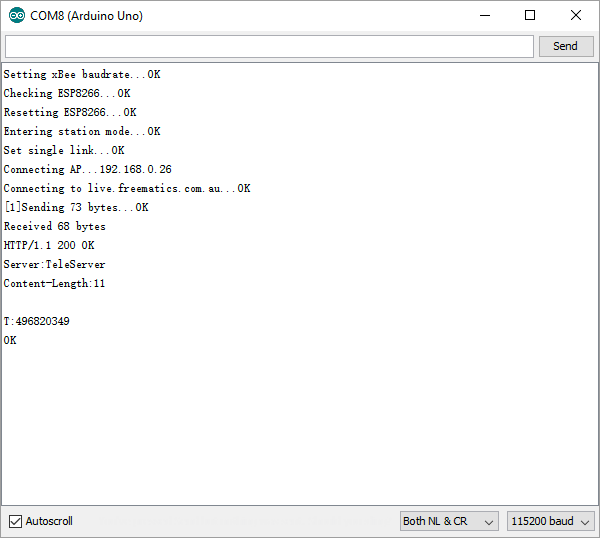
Task: Click the 'Content-Length:11' output line
Action: click(54, 284)
